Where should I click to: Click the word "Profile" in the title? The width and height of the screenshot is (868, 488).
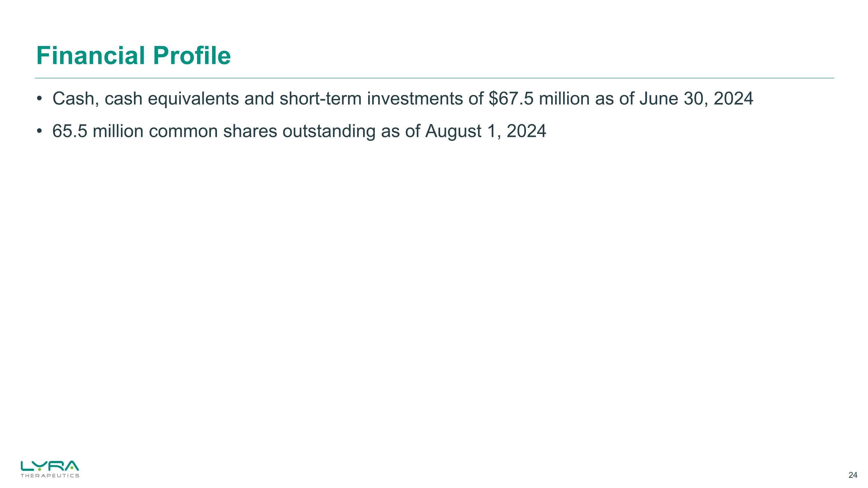(192, 56)
